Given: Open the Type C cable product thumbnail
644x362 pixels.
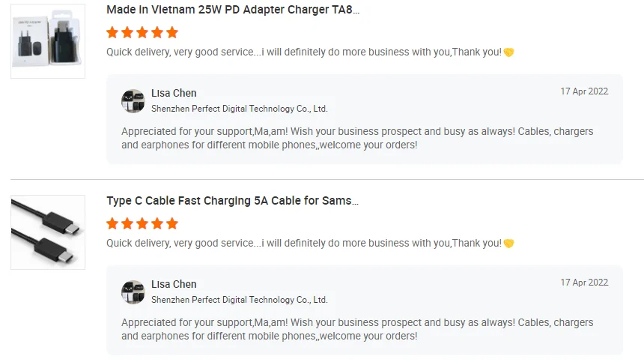Looking at the screenshot, I should [48, 232].
